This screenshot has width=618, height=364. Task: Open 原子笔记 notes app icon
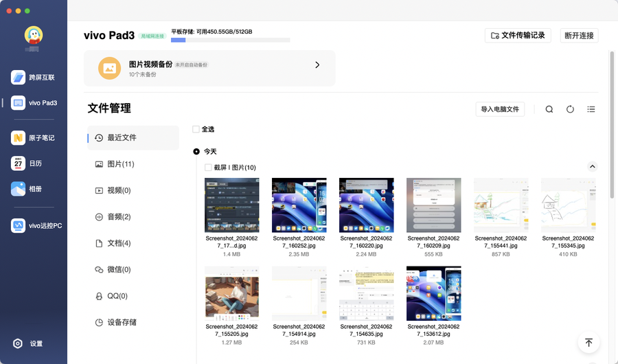pyautogui.click(x=19, y=138)
